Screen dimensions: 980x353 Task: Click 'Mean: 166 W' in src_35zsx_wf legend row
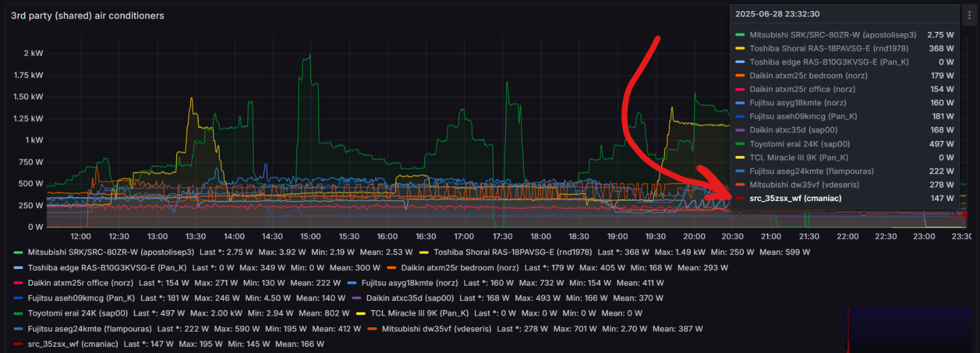pyautogui.click(x=300, y=344)
